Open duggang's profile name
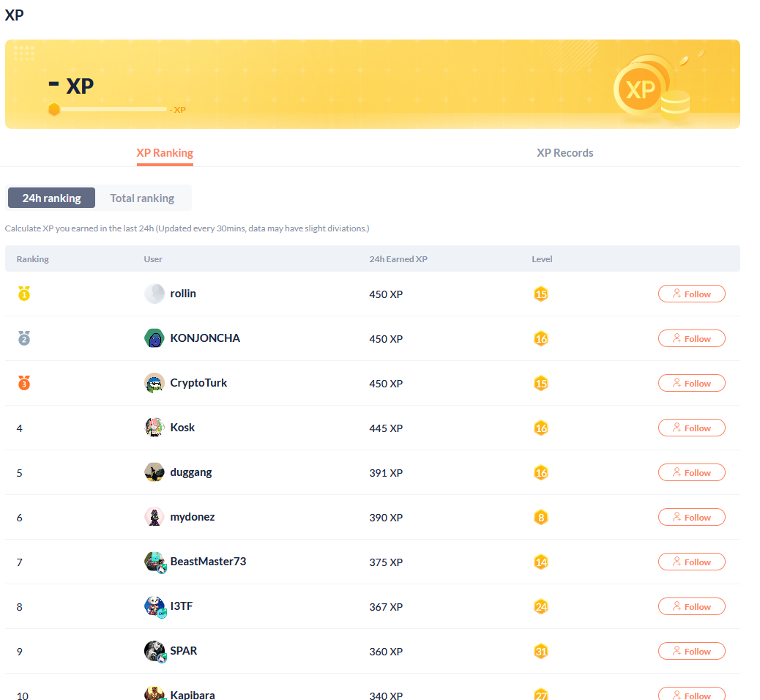This screenshot has height=700, width=760. [x=191, y=472]
